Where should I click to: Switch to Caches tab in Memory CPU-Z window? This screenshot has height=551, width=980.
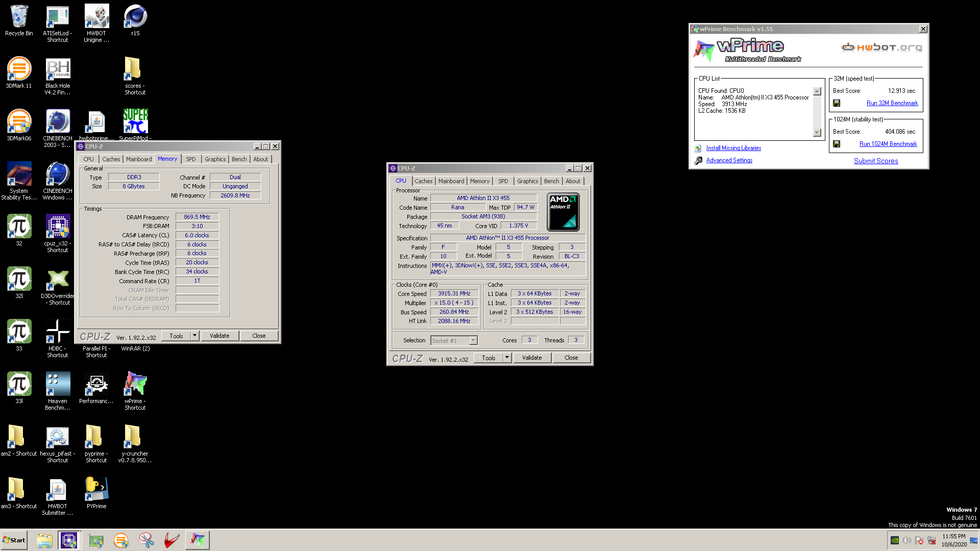pyautogui.click(x=111, y=159)
